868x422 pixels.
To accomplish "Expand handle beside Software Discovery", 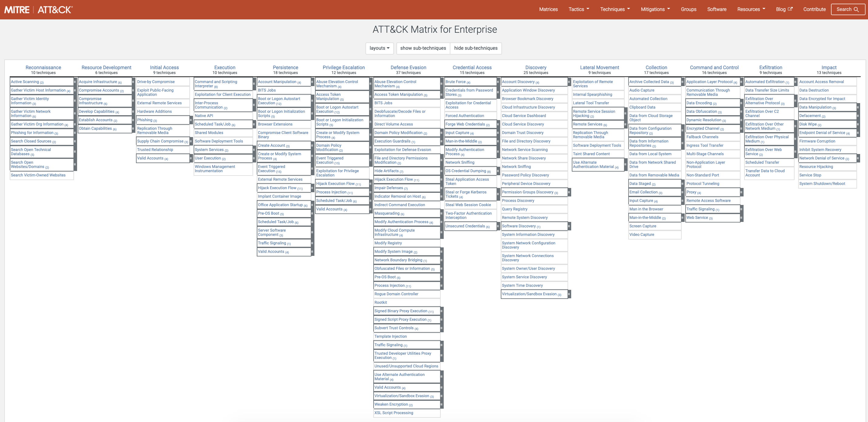I will 569,226.
